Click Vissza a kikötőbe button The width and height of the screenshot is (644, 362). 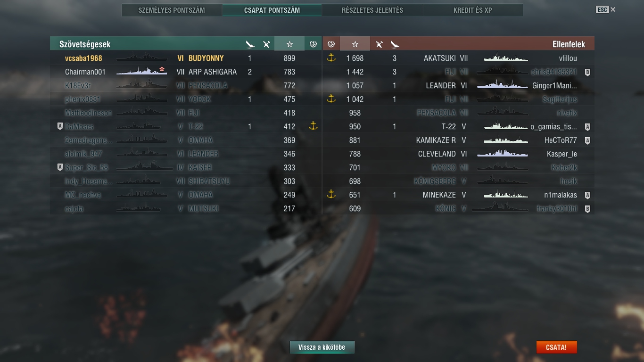pos(322,347)
